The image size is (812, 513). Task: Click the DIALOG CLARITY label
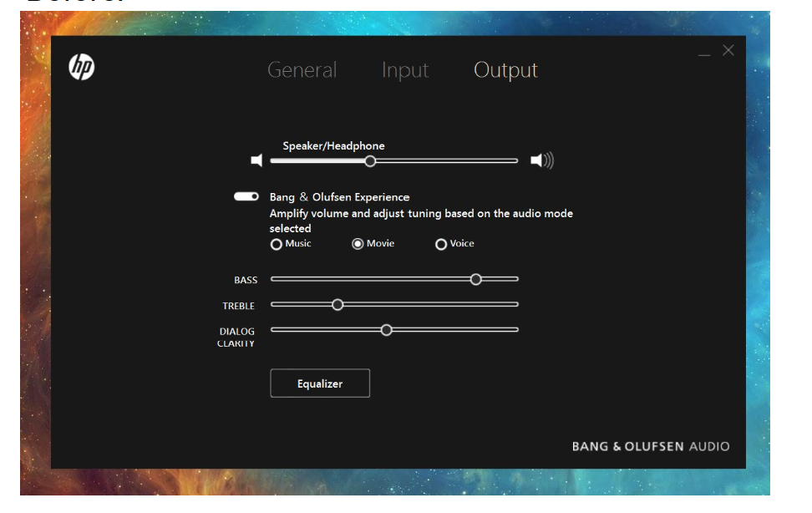pyautogui.click(x=236, y=337)
